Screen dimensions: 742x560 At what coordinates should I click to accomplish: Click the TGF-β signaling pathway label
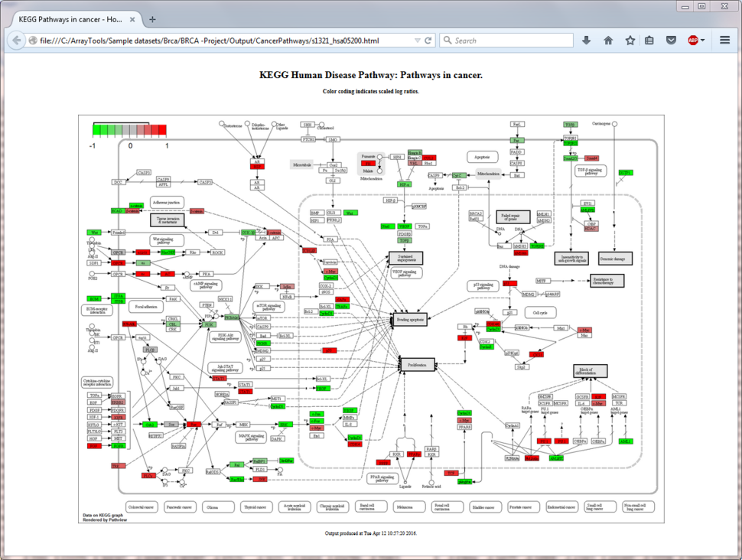point(591,171)
